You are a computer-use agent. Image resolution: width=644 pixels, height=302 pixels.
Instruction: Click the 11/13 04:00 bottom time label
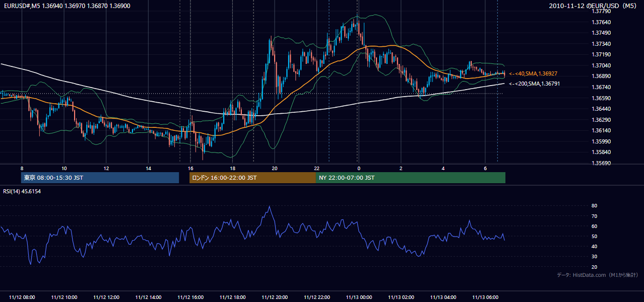point(443,297)
